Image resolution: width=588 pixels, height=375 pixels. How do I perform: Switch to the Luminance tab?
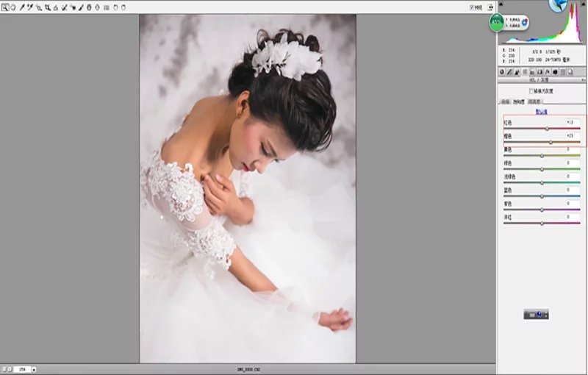[534, 101]
